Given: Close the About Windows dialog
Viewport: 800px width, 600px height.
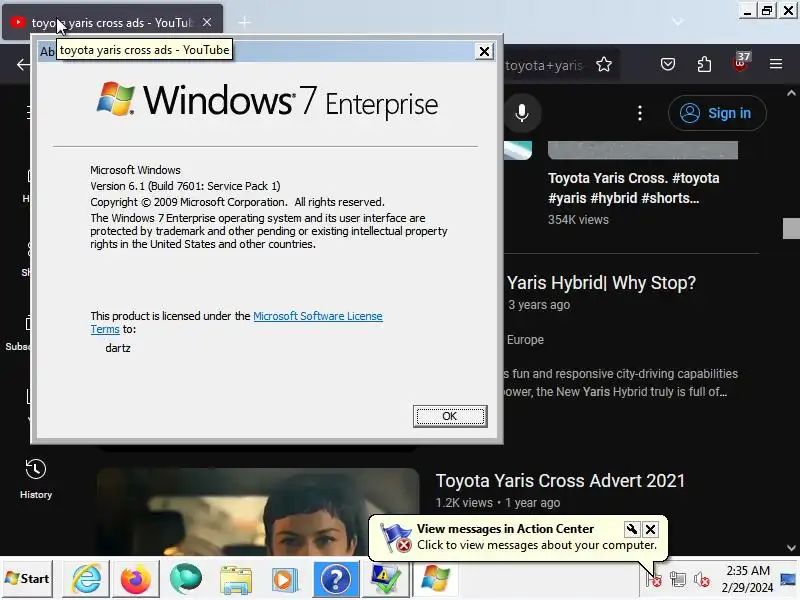Looking at the screenshot, I should click(x=484, y=51).
